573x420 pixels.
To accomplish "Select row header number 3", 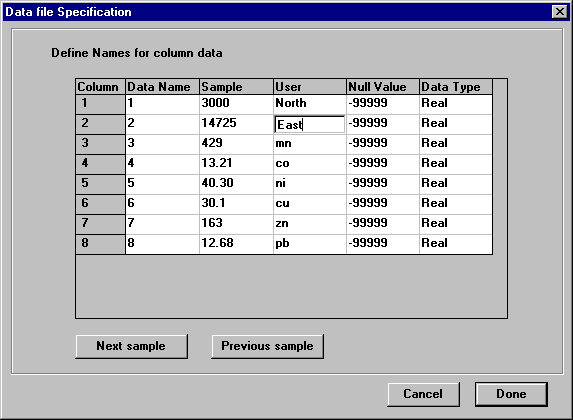I will pyautogui.click(x=100, y=144).
